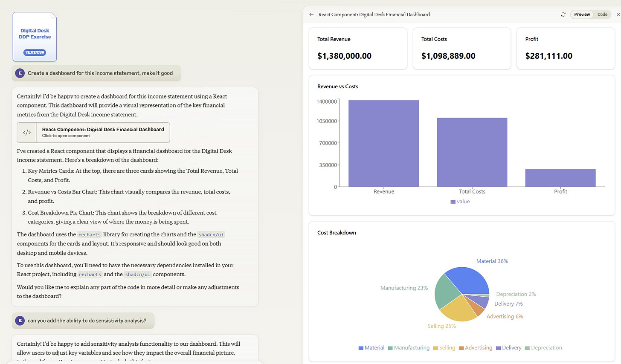The height and width of the screenshot is (364, 621).
Task: Click the Revenue bar in chart
Action: coord(383,143)
